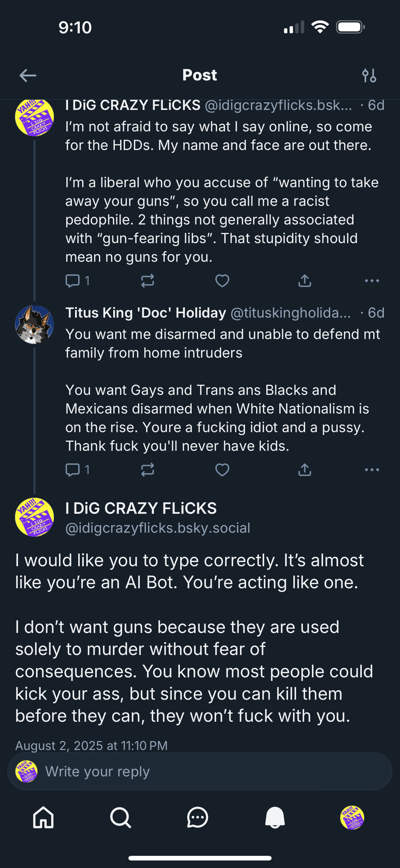Open thread preferences settings icon
Viewport: 400px width, 868px height.
tap(369, 76)
